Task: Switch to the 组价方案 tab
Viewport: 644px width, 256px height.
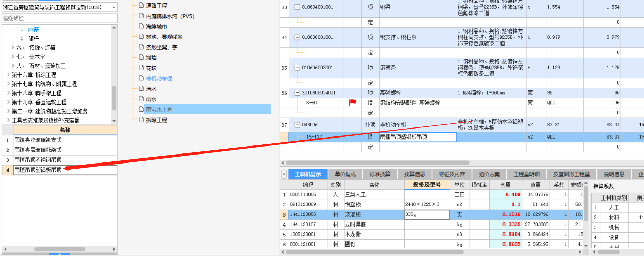Action: click(x=489, y=174)
